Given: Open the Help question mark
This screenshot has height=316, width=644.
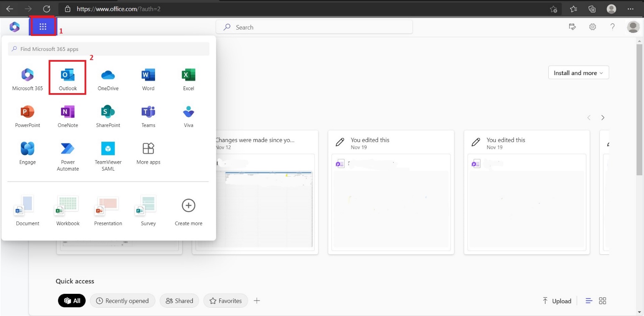Looking at the screenshot, I should pos(613,27).
